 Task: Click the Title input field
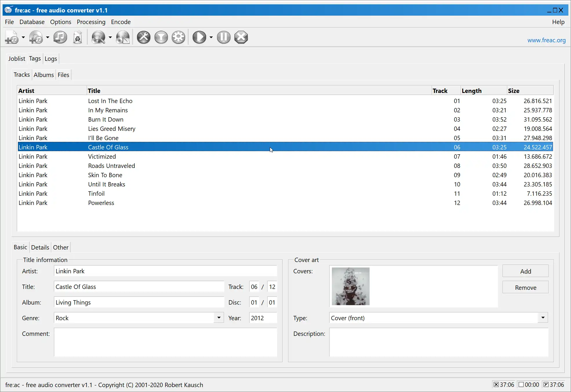click(x=139, y=287)
